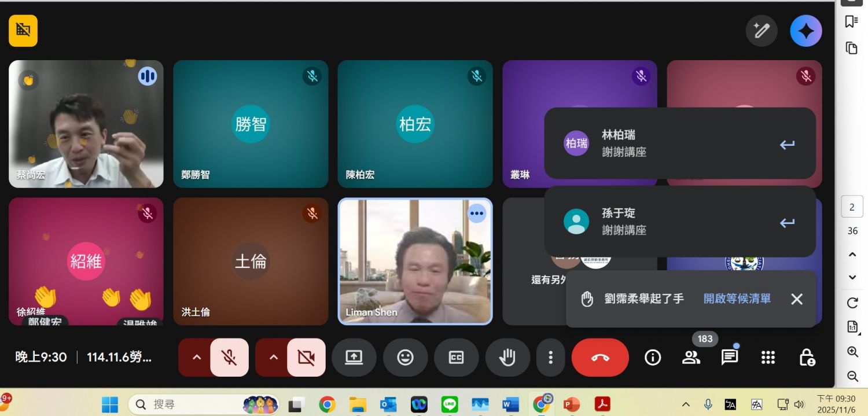
Task: Expand the audio settings arrow
Action: click(197, 358)
